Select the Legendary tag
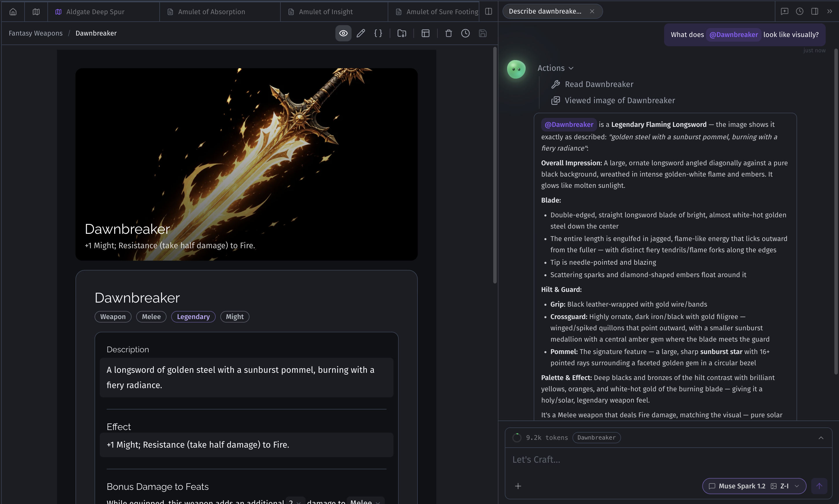 [193, 316]
